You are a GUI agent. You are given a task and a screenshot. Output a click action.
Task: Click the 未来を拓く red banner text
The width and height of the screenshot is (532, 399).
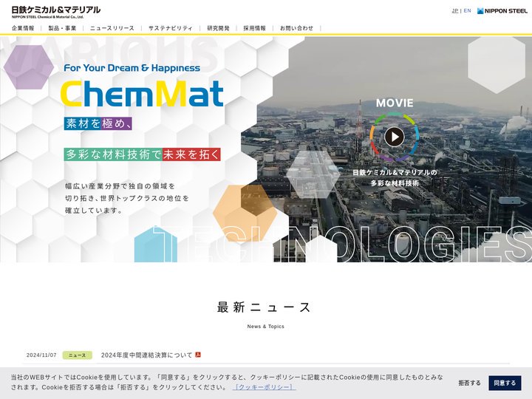pos(191,154)
